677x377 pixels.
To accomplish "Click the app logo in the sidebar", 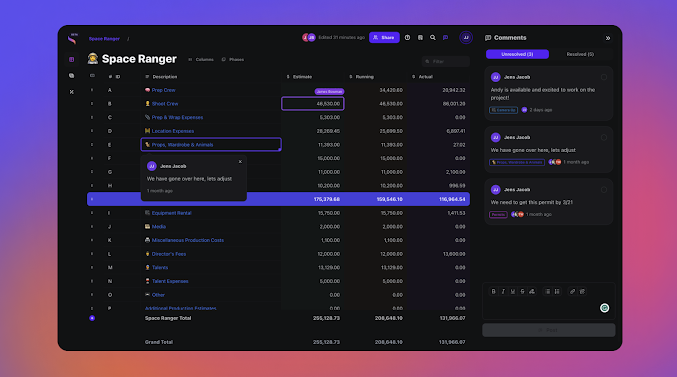I will coord(72,39).
